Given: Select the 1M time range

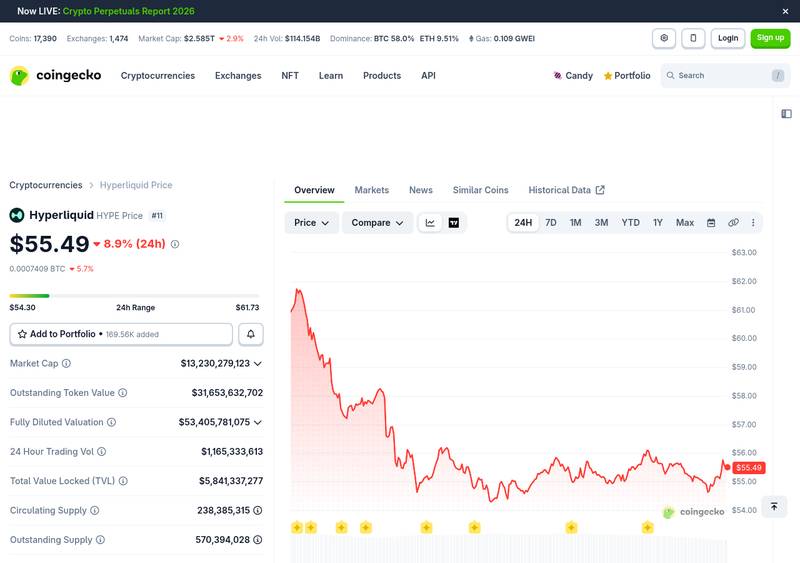Looking at the screenshot, I should click(x=576, y=223).
